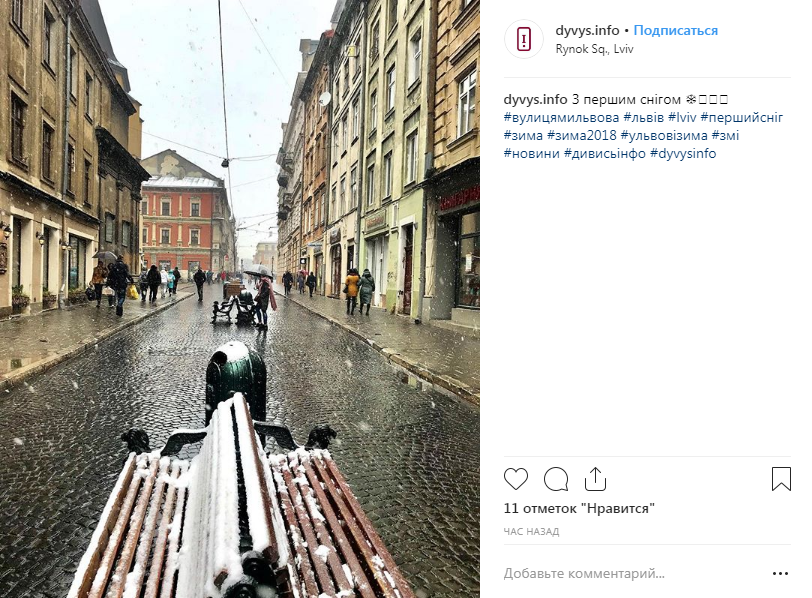Save the post with the bookmark icon
812x598 pixels.
(x=781, y=479)
